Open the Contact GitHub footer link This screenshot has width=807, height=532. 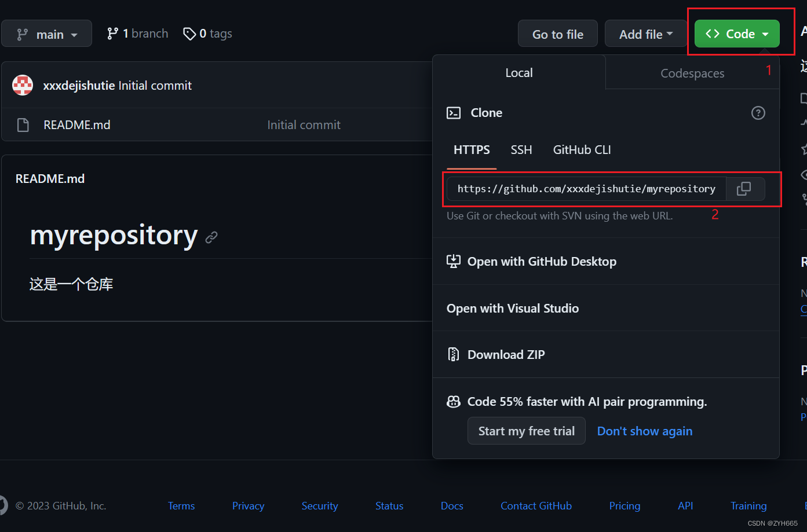pyautogui.click(x=536, y=506)
